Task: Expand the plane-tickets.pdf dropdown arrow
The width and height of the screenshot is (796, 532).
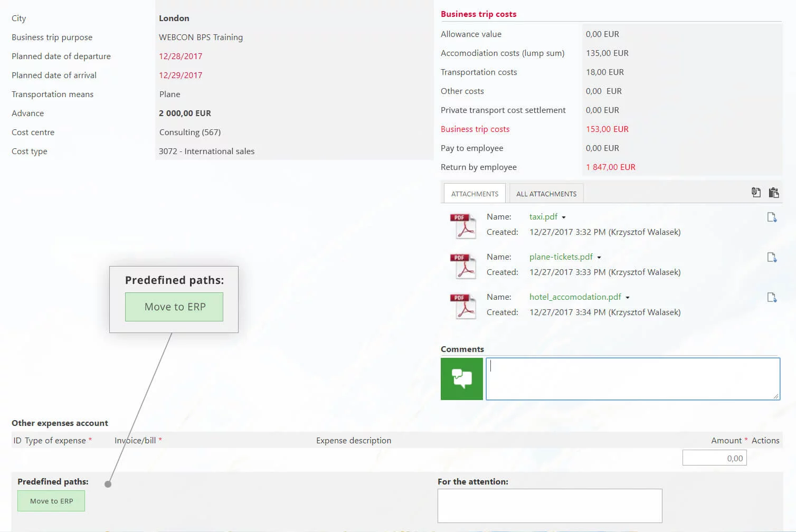Action: [599, 258]
